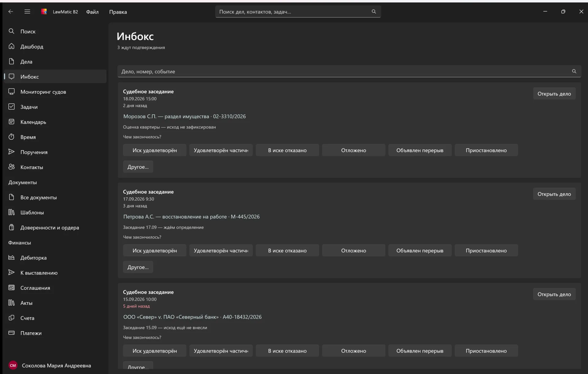This screenshot has height=374, width=588.
Task: Select Инбокс in sidebar navigation
Action: [55, 77]
